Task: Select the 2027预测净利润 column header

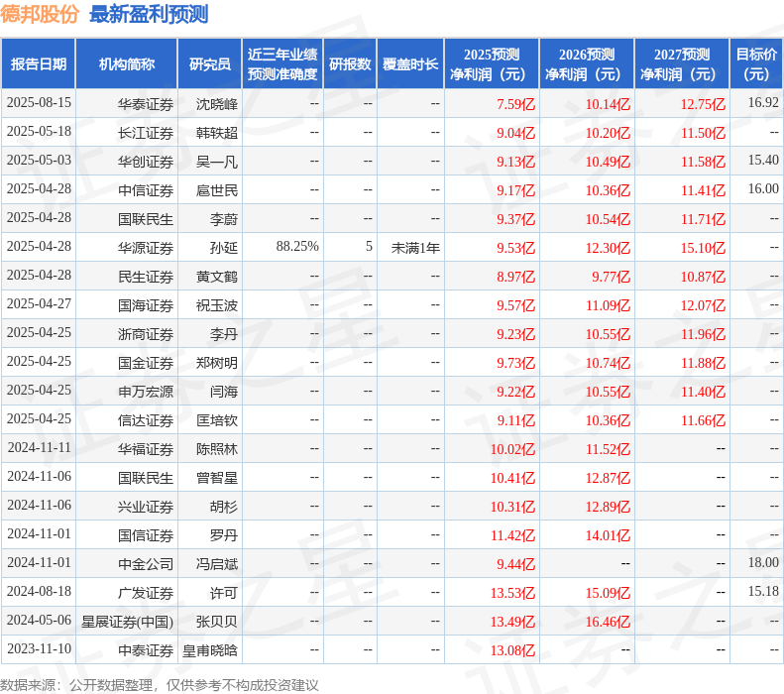Action: (x=682, y=64)
